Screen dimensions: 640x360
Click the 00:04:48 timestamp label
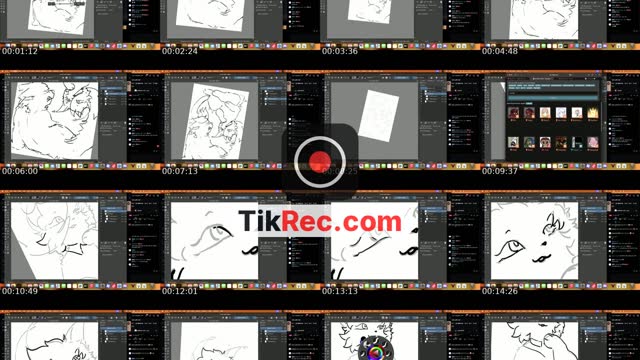(500, 51)
